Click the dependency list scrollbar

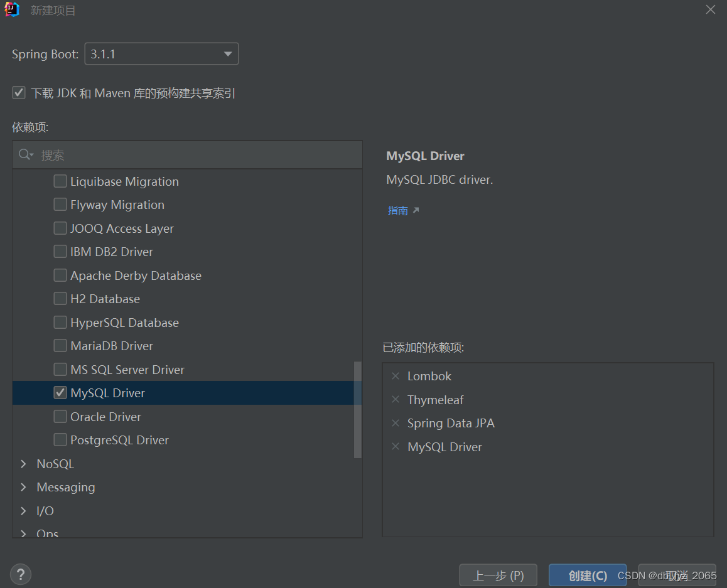(357, 410)
